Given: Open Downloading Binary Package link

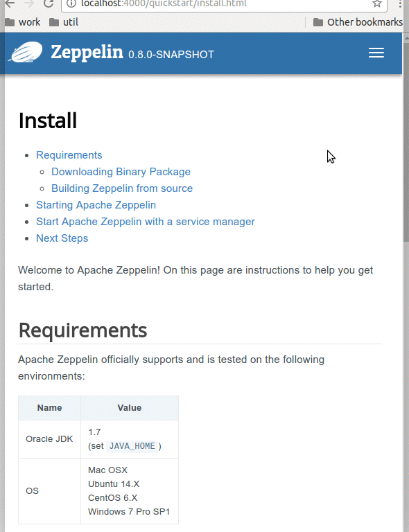Looking at the screenshot, I should coord(121,172).
